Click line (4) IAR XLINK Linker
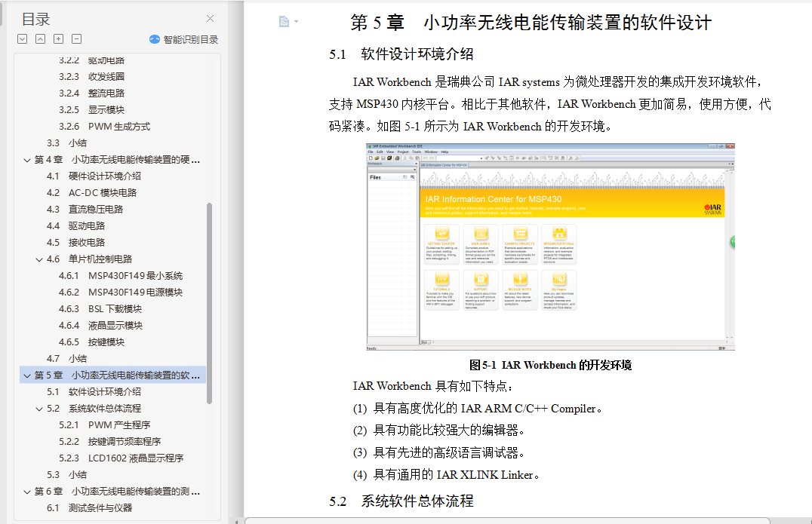 (447, 475)
